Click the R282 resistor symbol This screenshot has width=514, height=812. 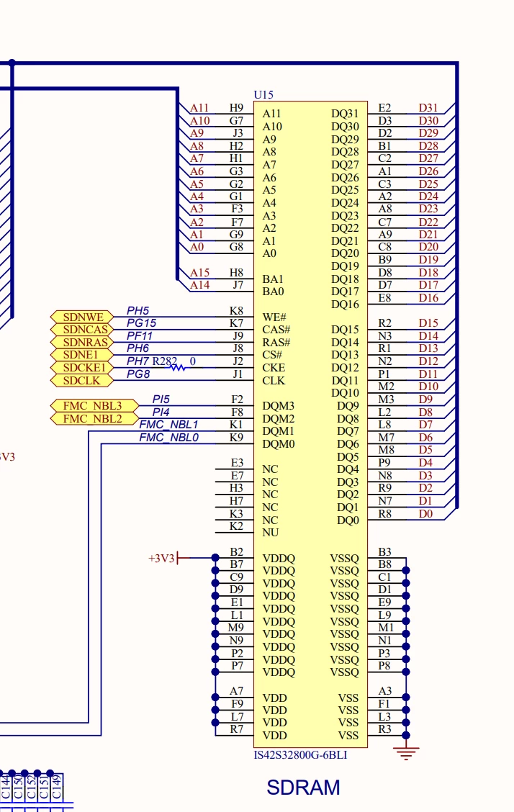tap(178, 367)
